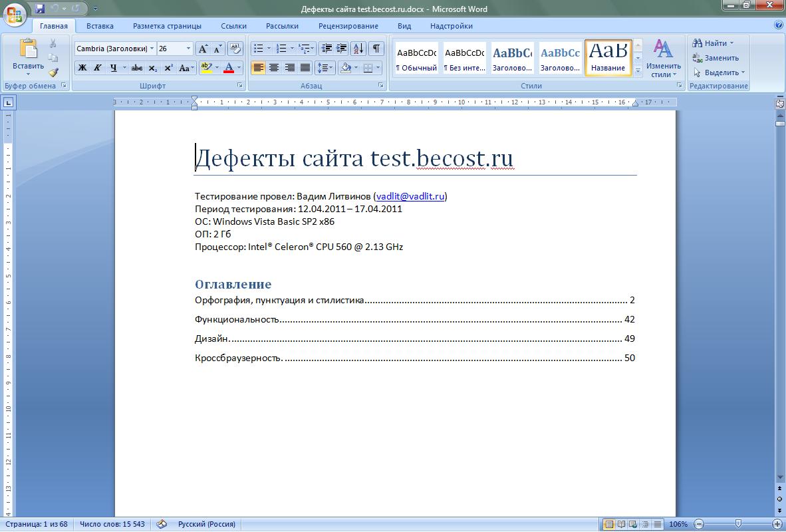Center align the paragraph
The height and width of the screenshot is (532, 786).
click(x=274, y=68)
